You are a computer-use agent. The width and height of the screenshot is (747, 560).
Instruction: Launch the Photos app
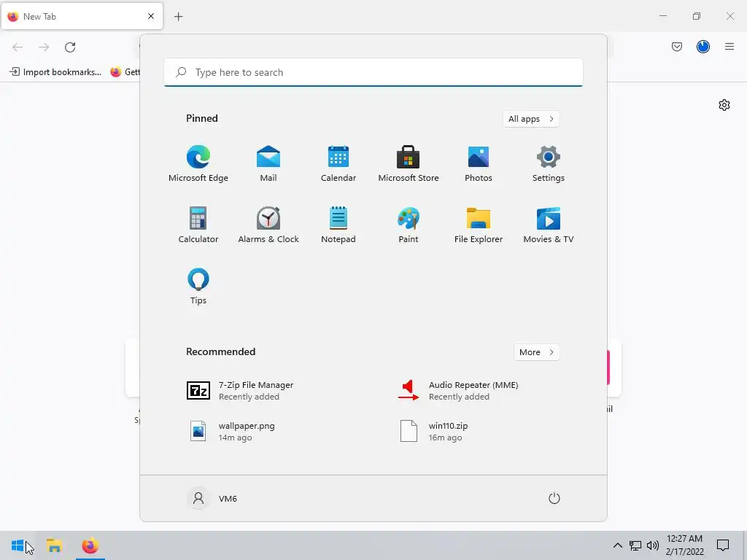pyautogui.click(x=479, y=164)
